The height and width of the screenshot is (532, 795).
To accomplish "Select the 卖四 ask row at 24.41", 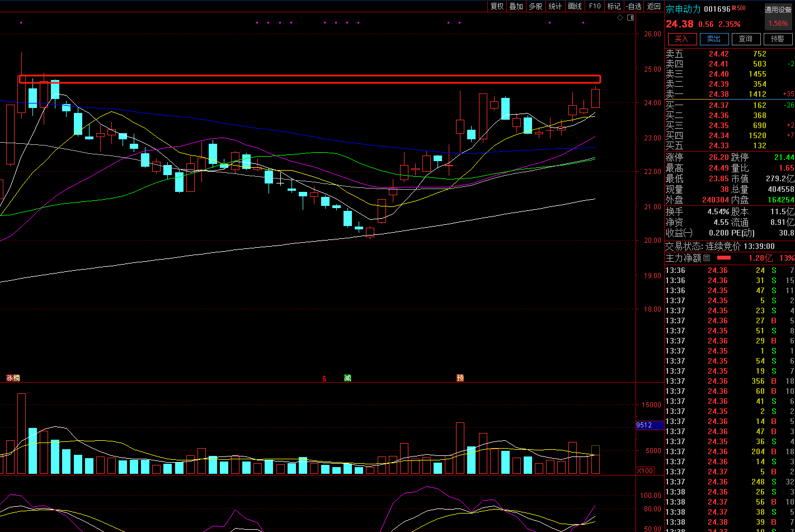I will click(730, 64).
